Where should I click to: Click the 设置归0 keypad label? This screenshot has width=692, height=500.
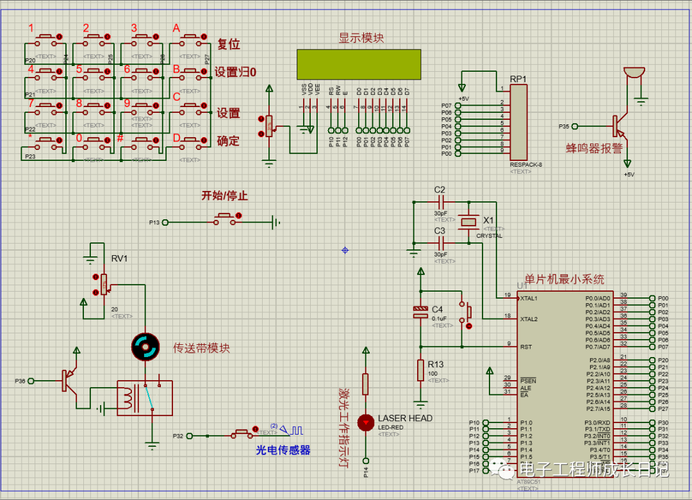pos(236,72)
